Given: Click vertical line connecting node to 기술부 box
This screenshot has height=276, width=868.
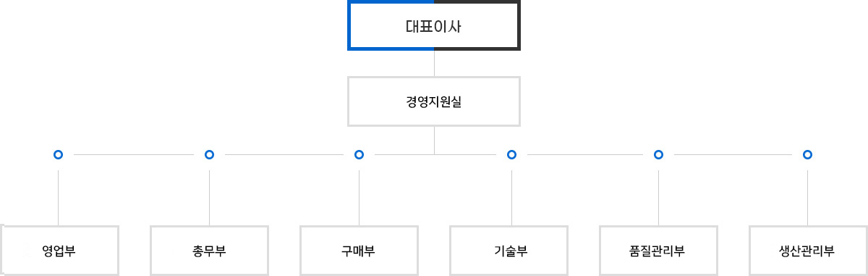Looking at the screenshot, I should click(x=511, y=198).
